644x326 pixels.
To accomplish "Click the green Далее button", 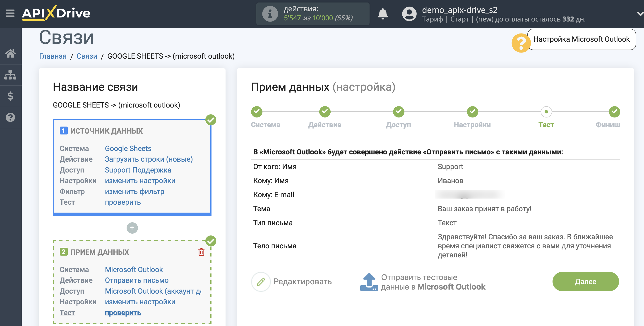I will (586, 281).
